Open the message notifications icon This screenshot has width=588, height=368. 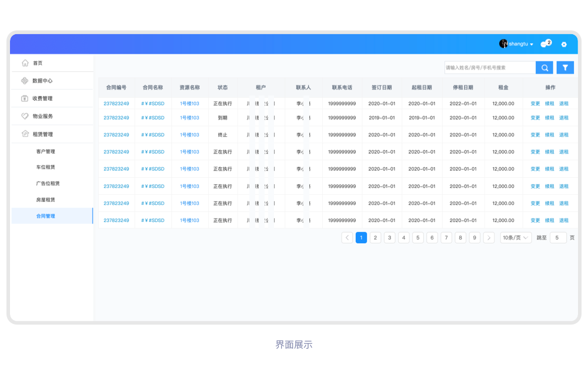pyautogui.click(x=544, y=44)
